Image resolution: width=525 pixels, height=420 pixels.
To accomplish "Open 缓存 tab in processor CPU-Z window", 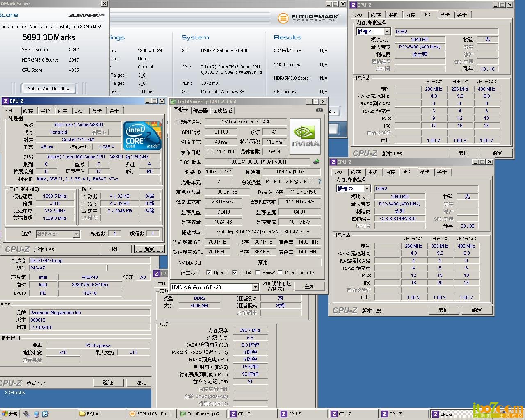I will [x=28, y=111].
